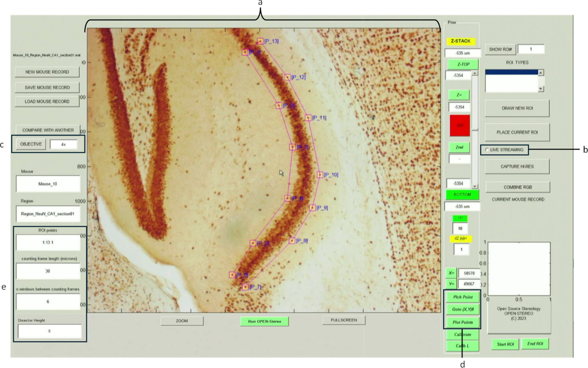Click COMPARE WITH ANOTHER button
This screenshot has width=588, height=368.
48,130
